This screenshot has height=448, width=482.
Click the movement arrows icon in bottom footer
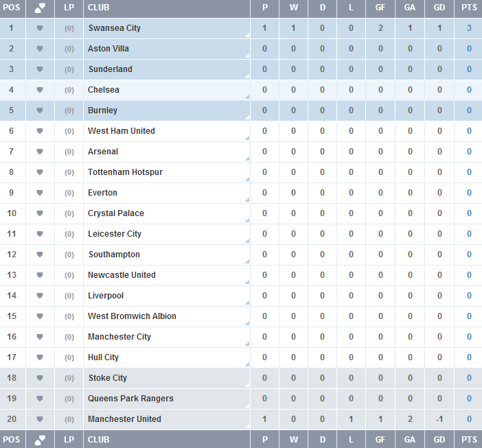(40, 440)
